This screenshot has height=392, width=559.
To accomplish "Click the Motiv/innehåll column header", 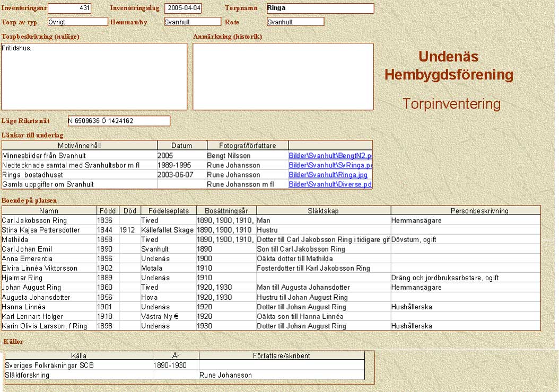I will point(80,145).
